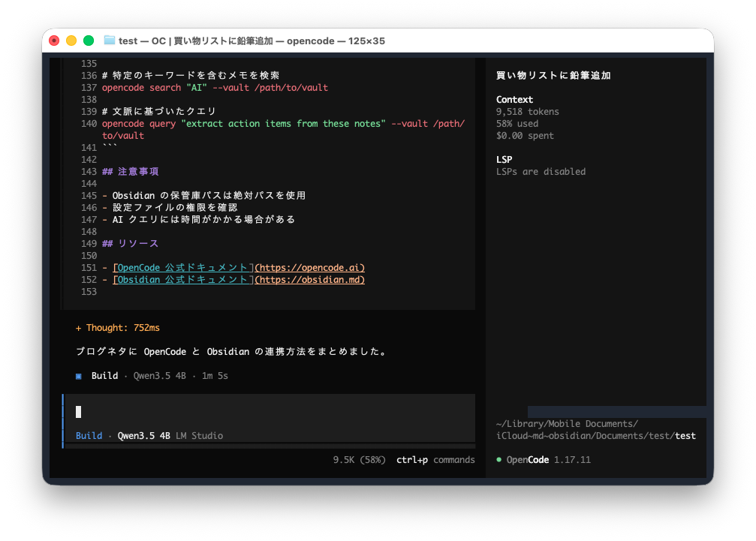The image size is (756, 541).
Task: Click the window title text in title bar
Action: 251,41
